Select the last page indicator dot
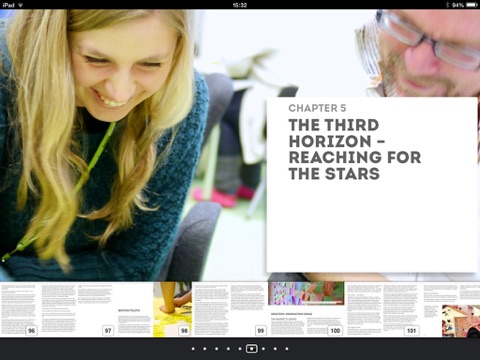The image size is (480, 360). [287, 349]
